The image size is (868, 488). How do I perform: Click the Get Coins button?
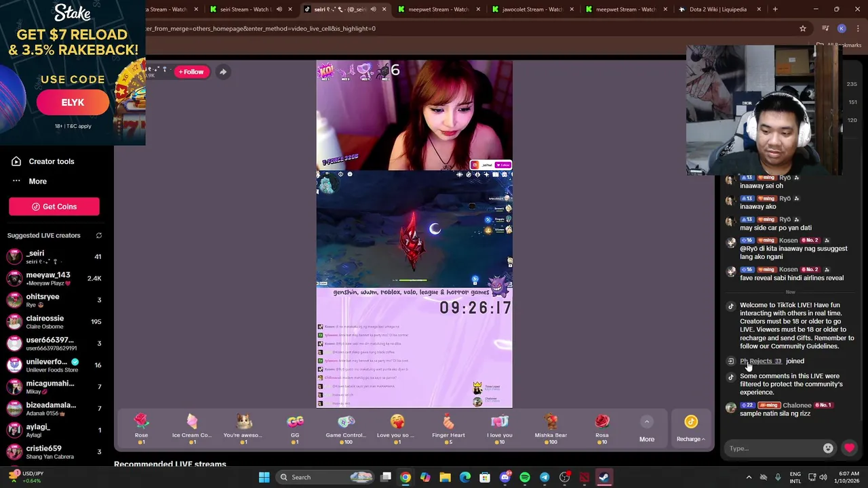point(54,207)
